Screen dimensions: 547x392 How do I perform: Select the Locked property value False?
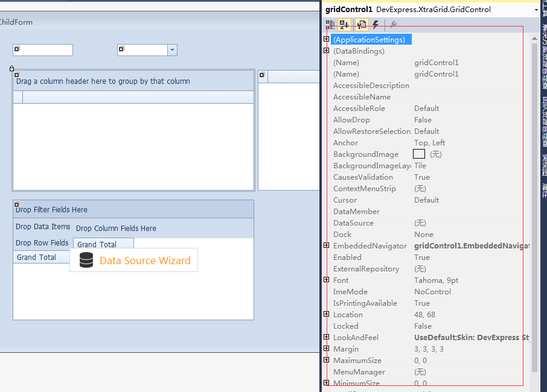[423, 326]
